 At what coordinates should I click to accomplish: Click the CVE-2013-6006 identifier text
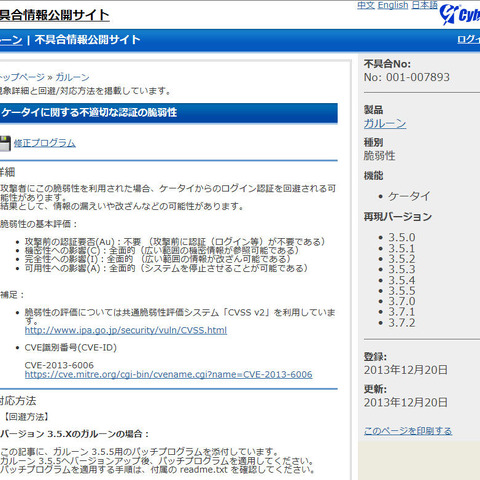tap(59, 365)
